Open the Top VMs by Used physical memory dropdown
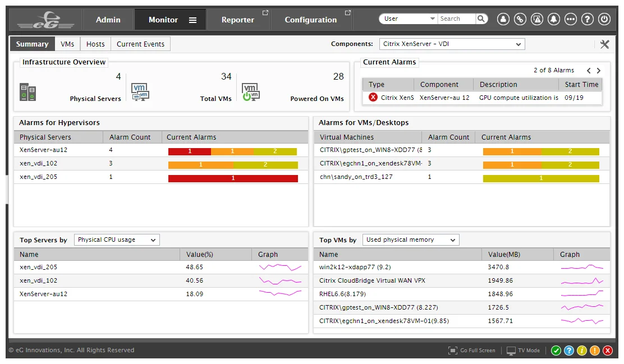 click(x=411, y=240)
